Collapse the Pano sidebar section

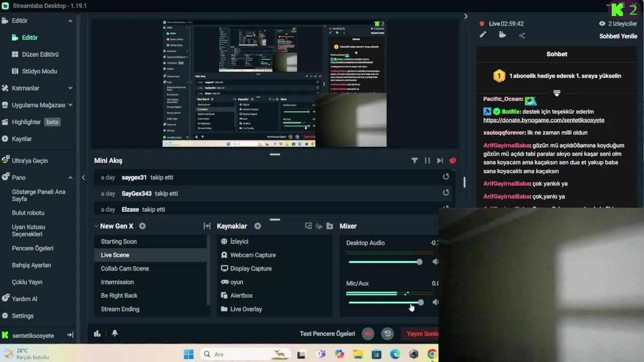coord(70,177)
